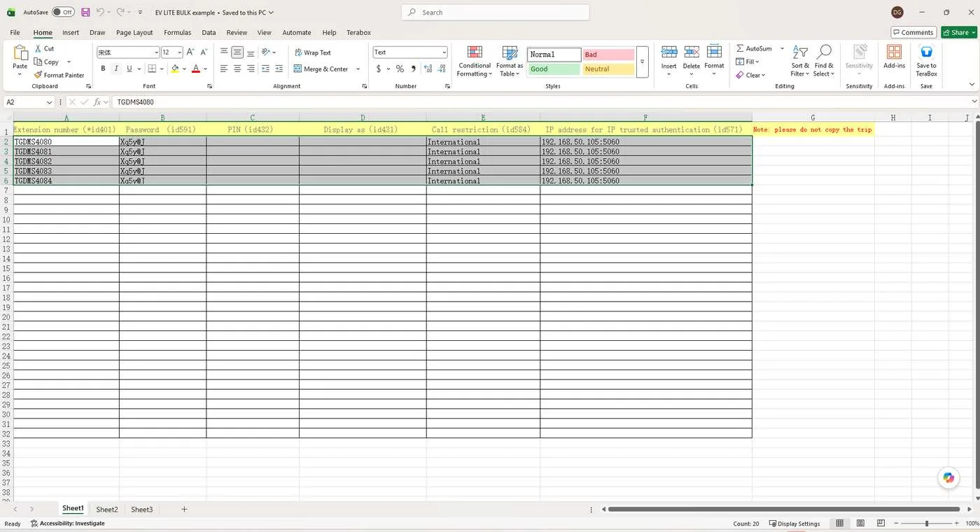
Task: Click the Format as Table icon
Action: (510, 52)
